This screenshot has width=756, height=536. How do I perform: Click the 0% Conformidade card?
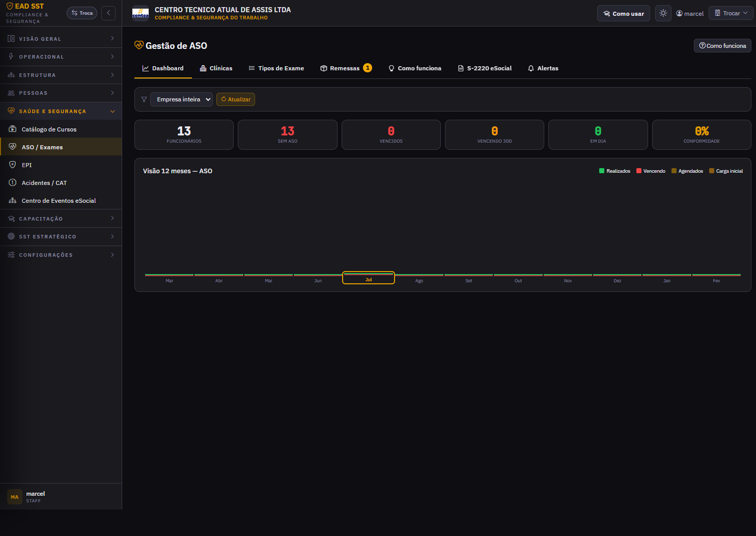702,135
